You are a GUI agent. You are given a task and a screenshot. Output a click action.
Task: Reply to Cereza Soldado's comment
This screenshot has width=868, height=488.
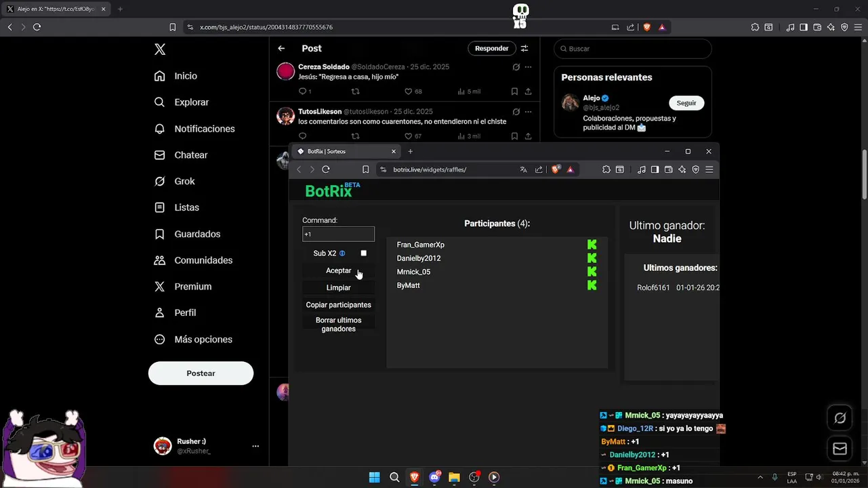(302, 91)
